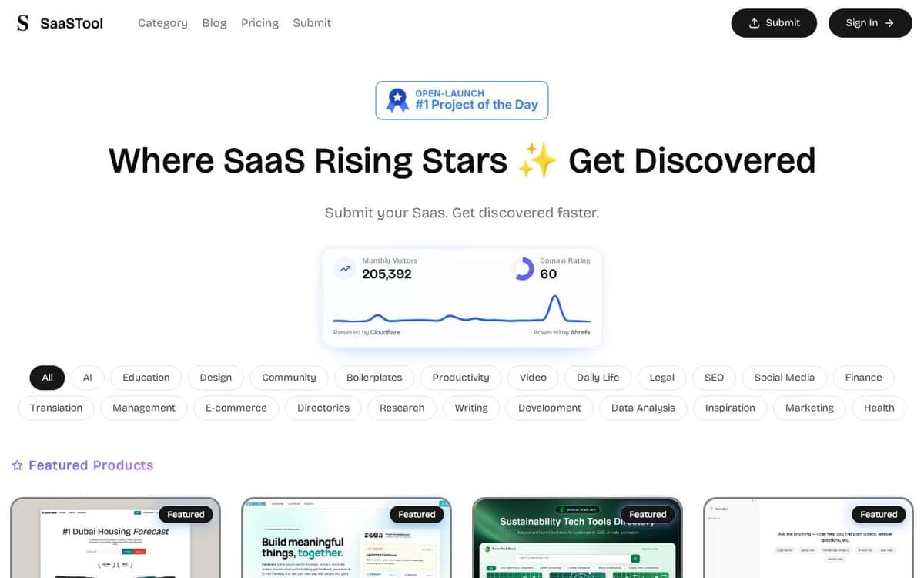Filter by Legal category
The width and height of the screenshot is (924, 578).
click(x=661, y=378)
